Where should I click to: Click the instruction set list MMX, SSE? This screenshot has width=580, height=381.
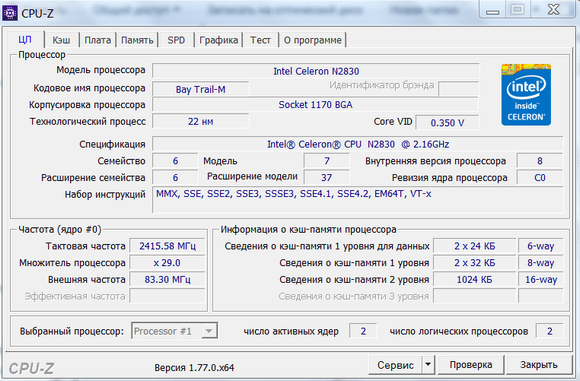tap(358, 200)
